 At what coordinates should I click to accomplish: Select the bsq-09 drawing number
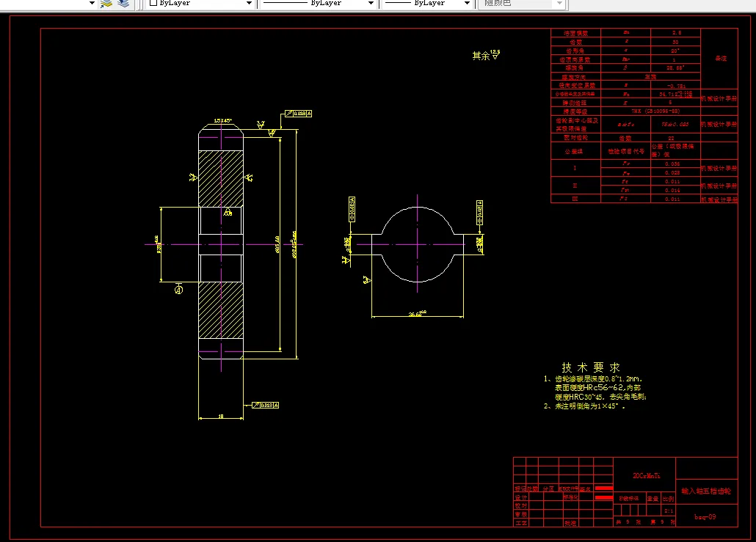pos(705,516)
